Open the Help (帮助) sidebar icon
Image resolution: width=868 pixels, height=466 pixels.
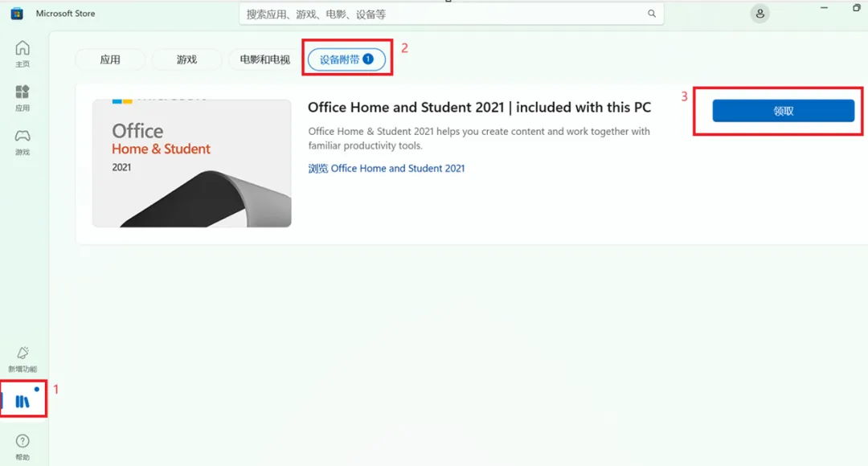(23, 448)
